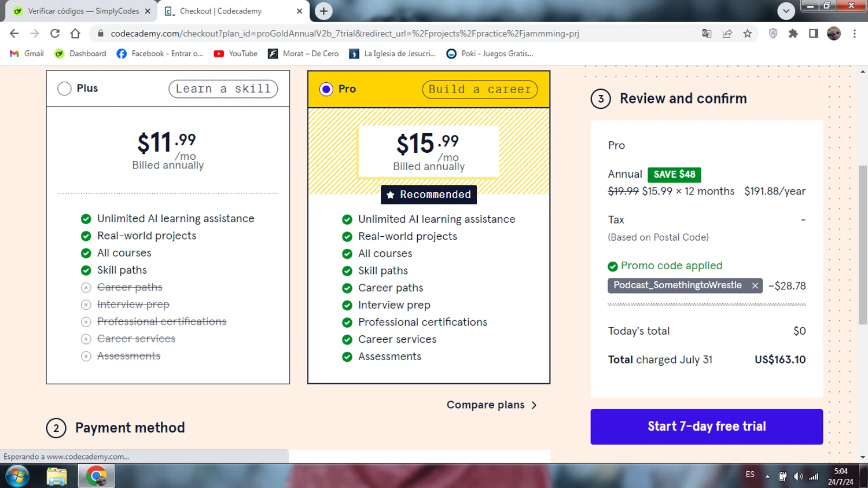This screenshot has height=488, width=868.
Task: Go forward in browser history
Action: pyautogui.click(x=35, y=34)
